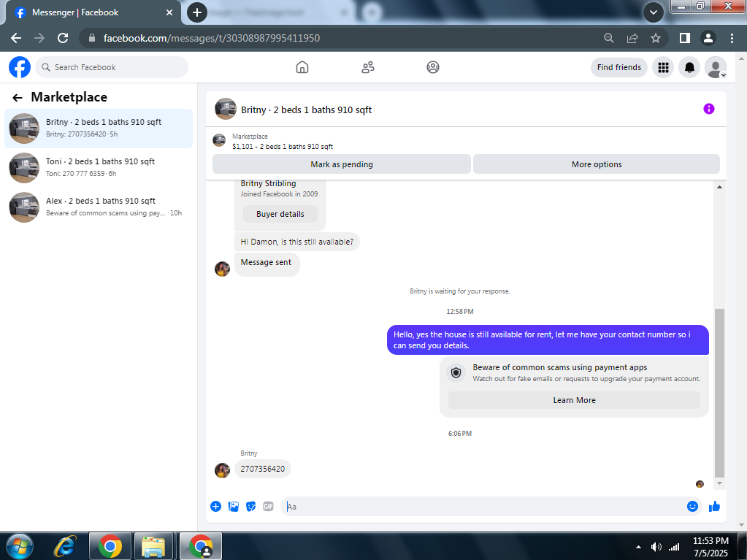
Task: Bookmark this page with the star icon
Action: pyautogui.click(x=656, y=38)
